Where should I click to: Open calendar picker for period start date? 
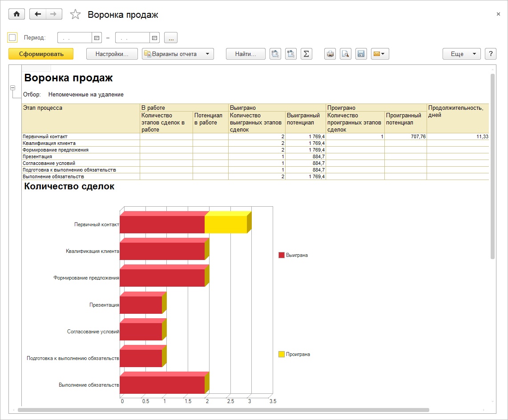(x=97, y=38)
